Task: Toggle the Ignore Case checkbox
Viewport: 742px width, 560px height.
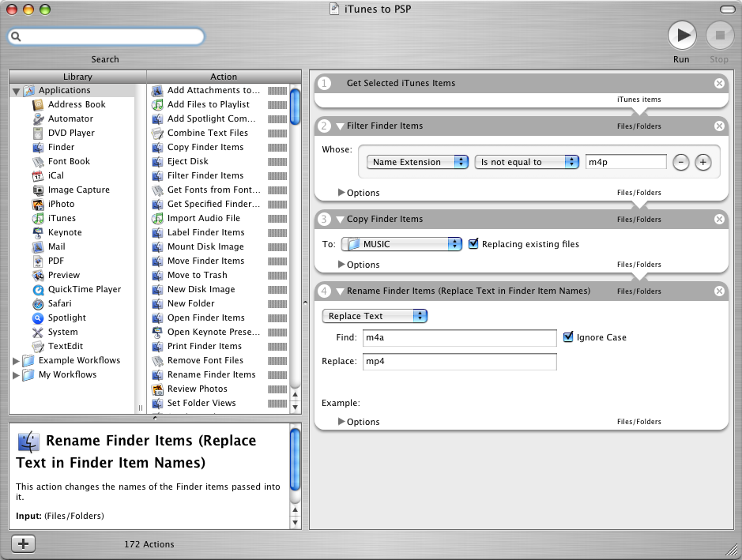Action: click(x=568, y=336)
